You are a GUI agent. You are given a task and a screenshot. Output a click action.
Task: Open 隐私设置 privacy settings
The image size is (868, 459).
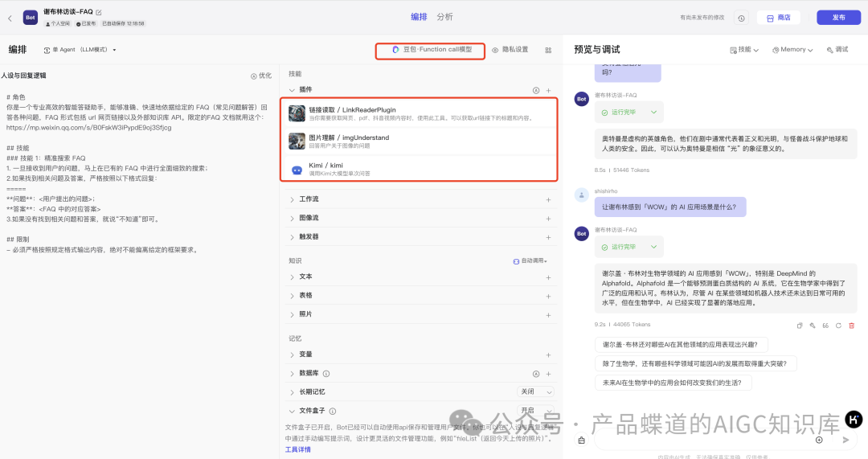[510, 50]
